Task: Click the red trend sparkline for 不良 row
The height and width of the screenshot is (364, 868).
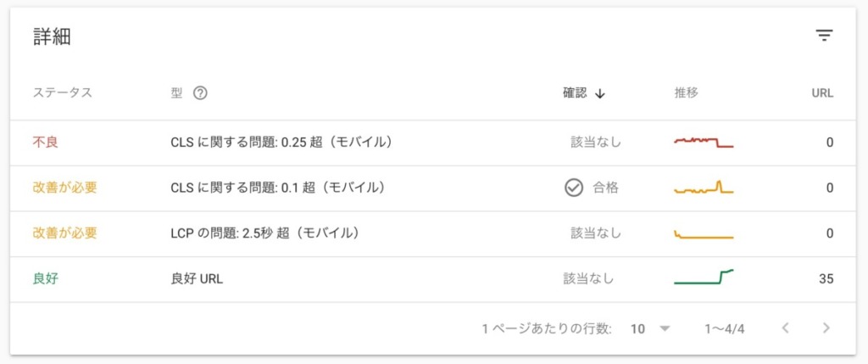Action: point(704,142)
